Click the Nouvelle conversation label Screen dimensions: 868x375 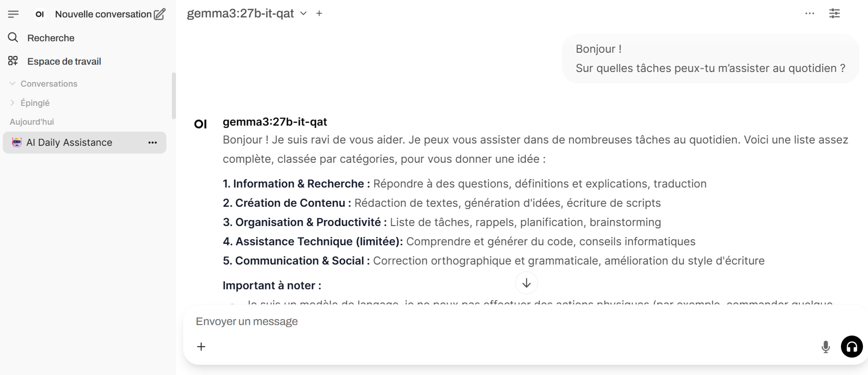pyautogui.click(x=103, y=14)
